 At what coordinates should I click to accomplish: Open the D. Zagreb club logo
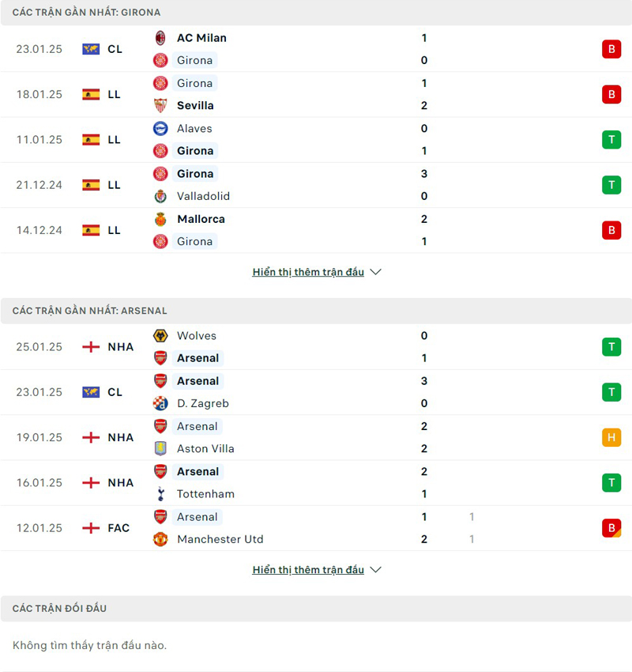click(x=162, y=403)
